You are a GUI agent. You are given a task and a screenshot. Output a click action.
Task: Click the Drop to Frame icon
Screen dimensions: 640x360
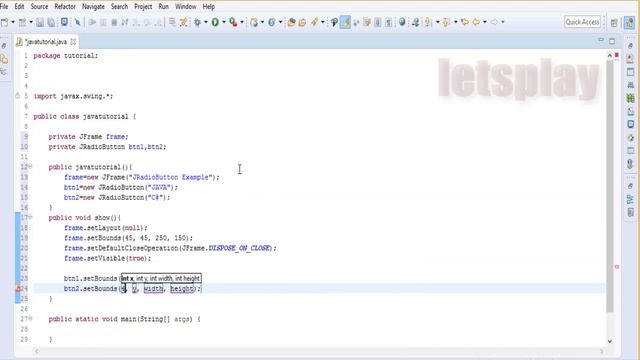click(x=172, y=22)
